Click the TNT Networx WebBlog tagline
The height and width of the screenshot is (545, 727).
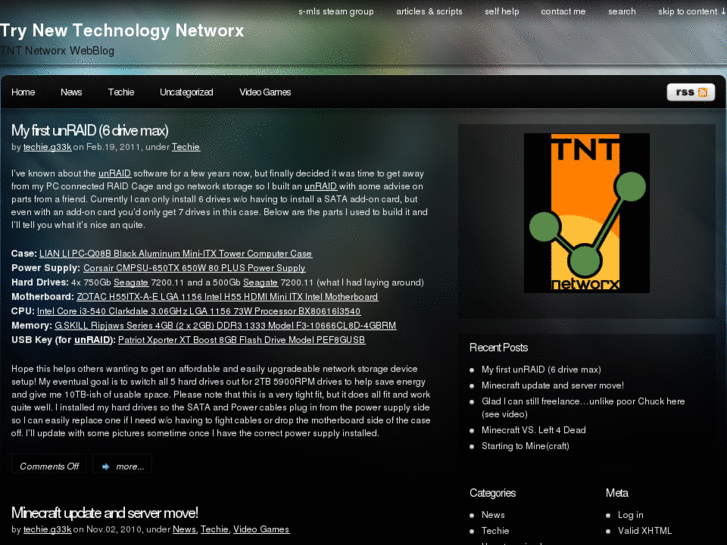(57, 51)
